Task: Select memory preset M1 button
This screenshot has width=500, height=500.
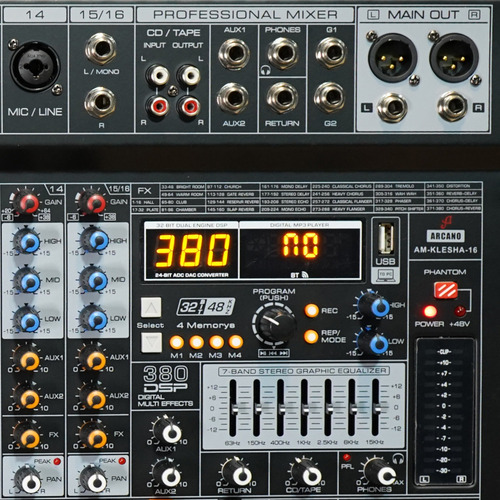Action: (x=176, y=342)
